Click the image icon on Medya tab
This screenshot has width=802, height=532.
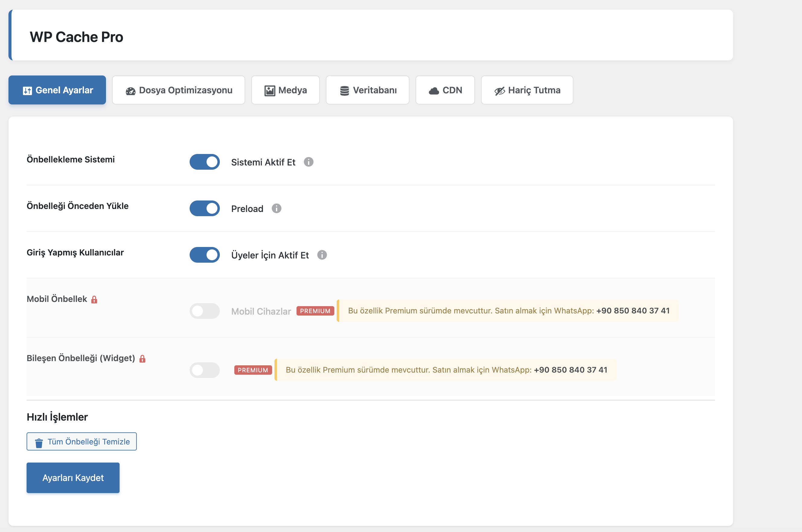pyautogui.click(x=270, y=91)
